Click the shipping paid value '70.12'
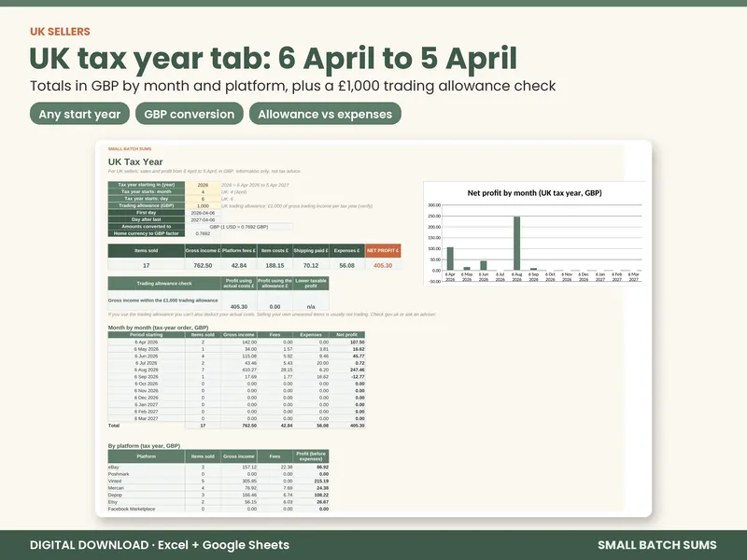The image size is (747, 560). point(311,265)
